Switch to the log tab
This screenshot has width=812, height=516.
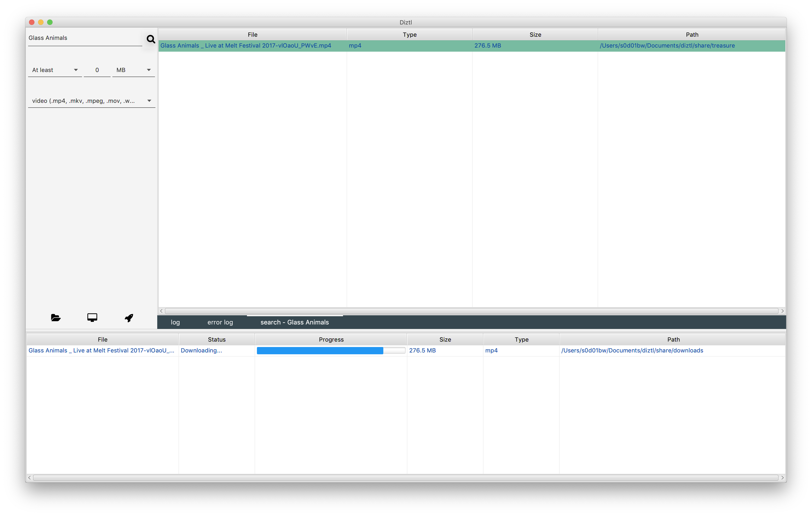pyautogui.click(x=175, y=322)
